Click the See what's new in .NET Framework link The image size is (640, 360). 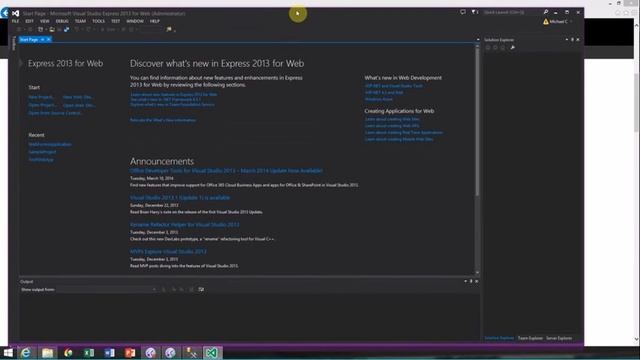[166, 99]
